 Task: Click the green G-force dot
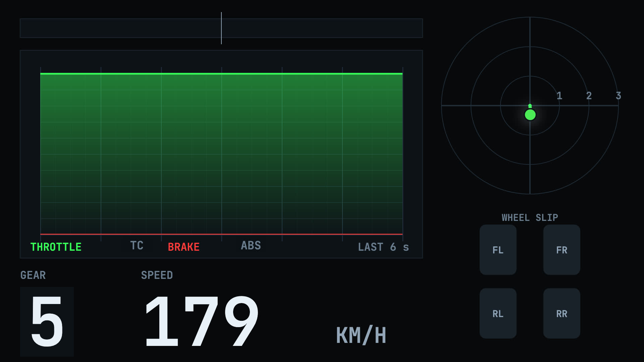(530, 115)
